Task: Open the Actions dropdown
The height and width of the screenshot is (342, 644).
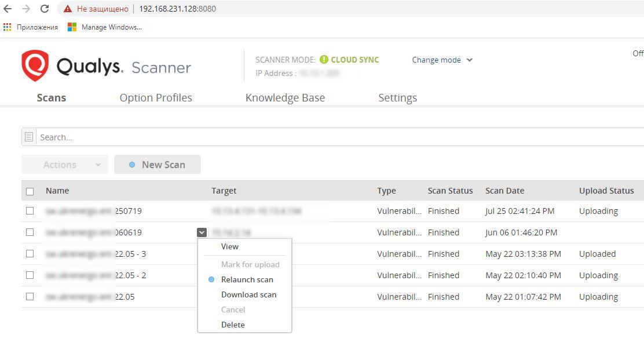Action: click(x=64, y=165)
